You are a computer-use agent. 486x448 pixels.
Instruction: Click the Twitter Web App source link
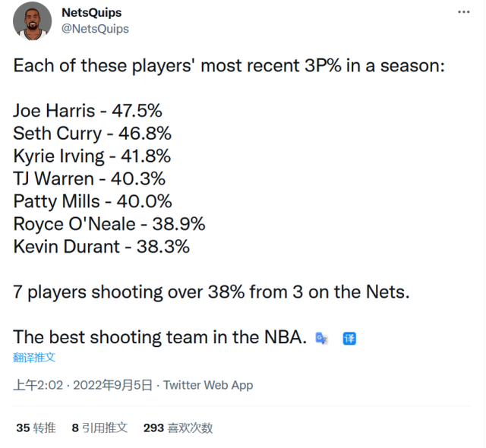[208, 386]
